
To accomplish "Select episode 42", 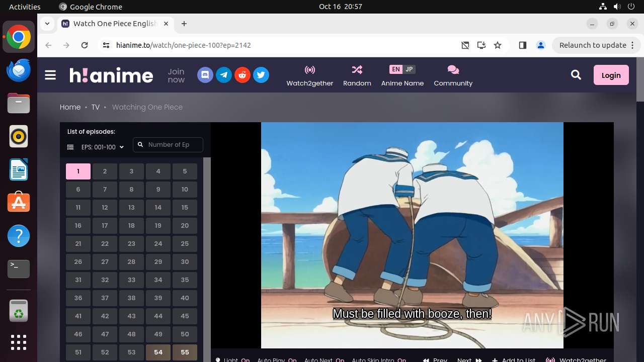I will pyautogui.click(x=105, y=316).
